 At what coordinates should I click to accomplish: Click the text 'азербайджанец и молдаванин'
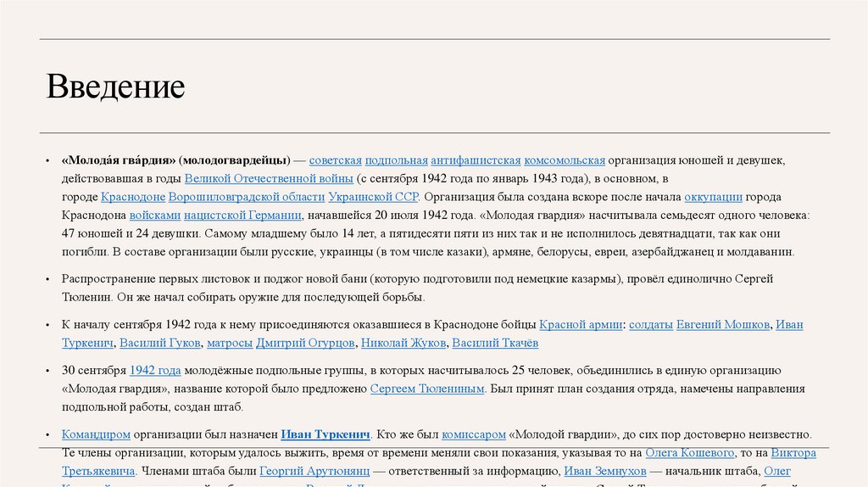coord(712,251)
